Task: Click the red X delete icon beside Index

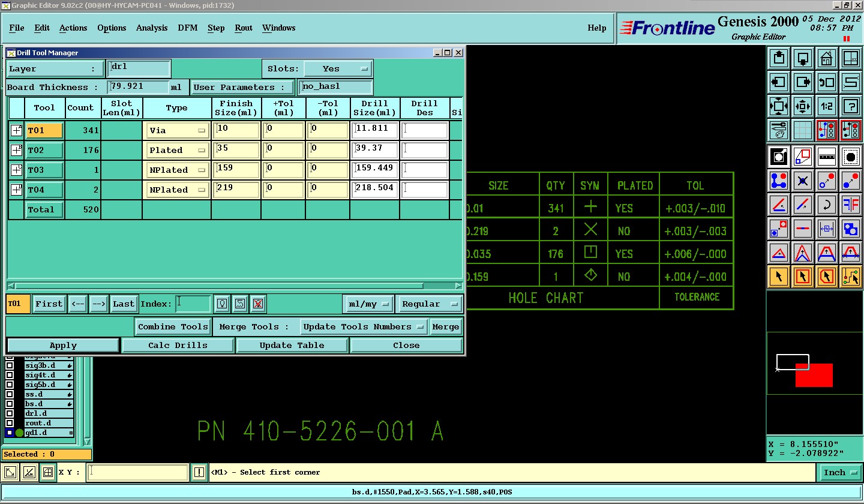Action: point(257,304)
